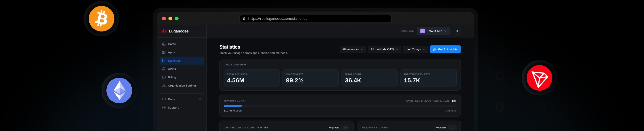Image resolution: width=644 pixels, height=131 pixels.
Task: Go to Apps page
Action: (182, 52)
